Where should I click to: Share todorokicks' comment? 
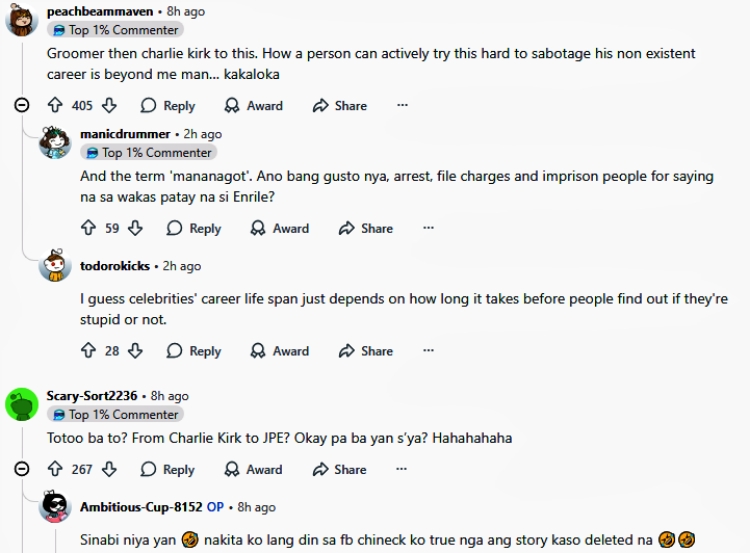(x=366, y=351)
